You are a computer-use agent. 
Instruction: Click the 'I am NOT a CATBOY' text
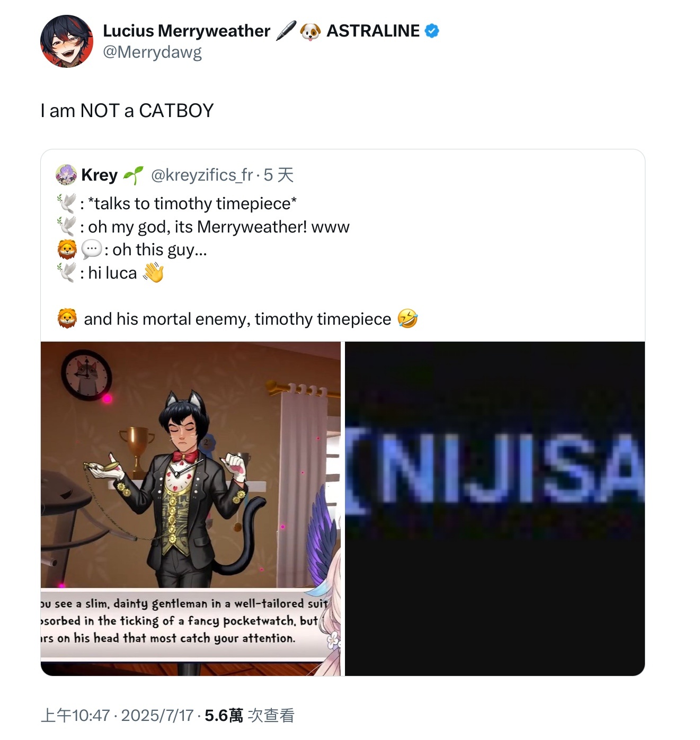tap(127, 111)
